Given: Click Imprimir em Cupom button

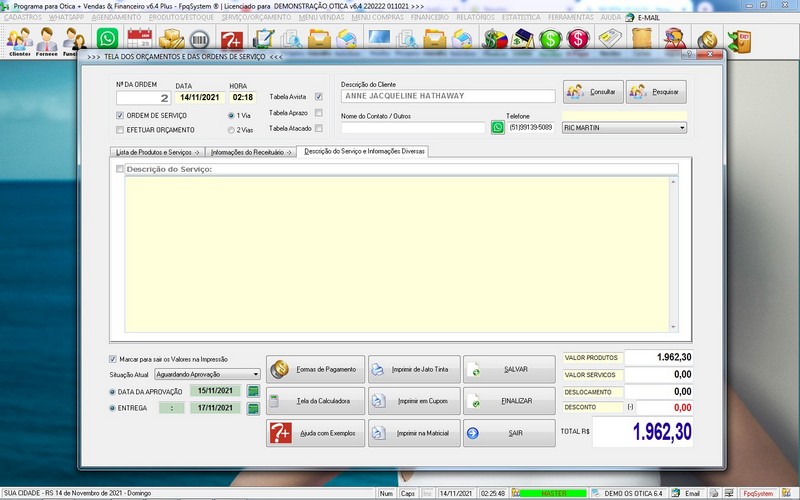Looking at the screenshot, I should pyautogui.click(x=414, y=401).
